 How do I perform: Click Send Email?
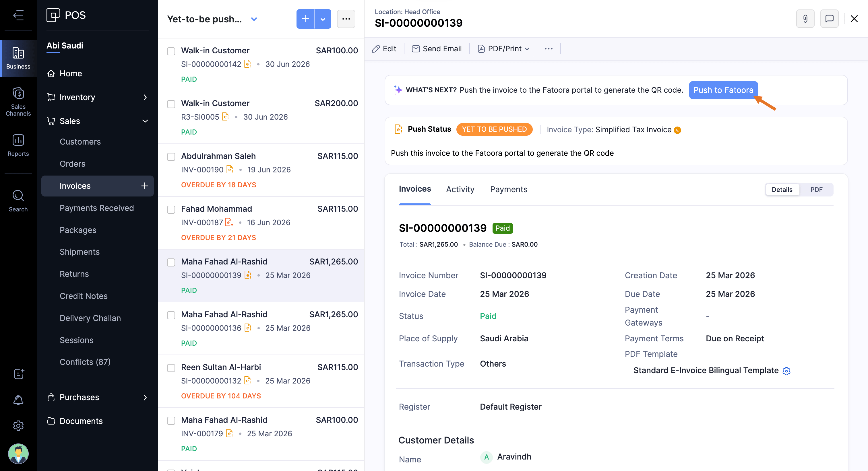click(437, 49)
